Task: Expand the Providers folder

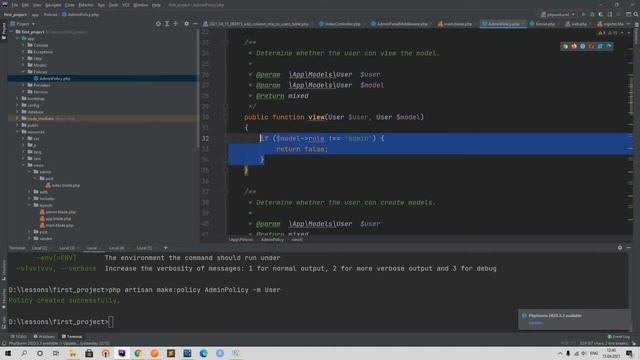Action: tap(24, 85)
